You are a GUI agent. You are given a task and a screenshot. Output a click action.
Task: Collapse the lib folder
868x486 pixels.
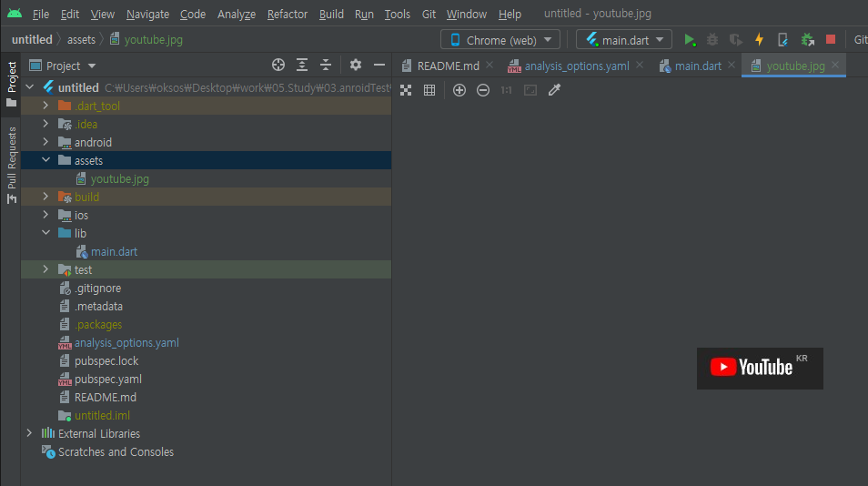click(x=45, y=233)
